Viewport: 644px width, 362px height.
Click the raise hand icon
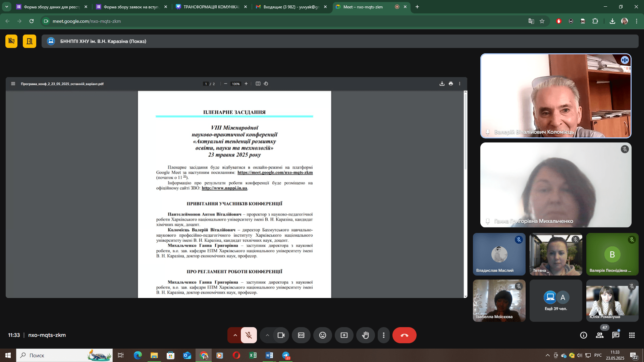tap(365, 335)
